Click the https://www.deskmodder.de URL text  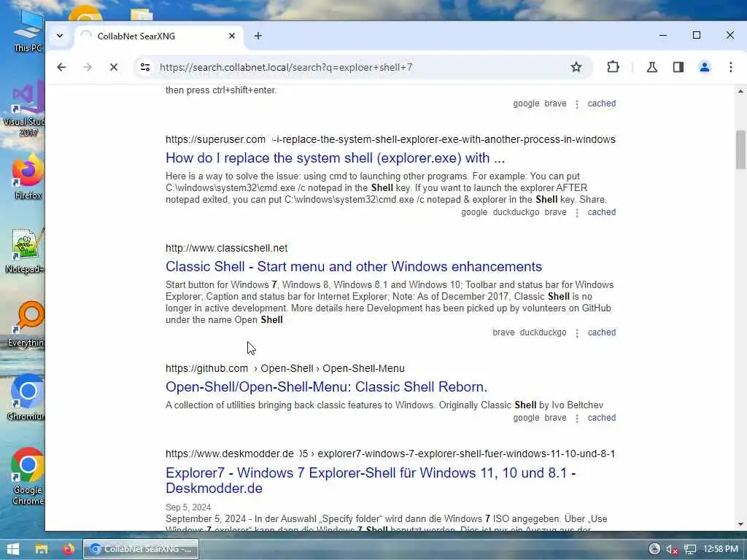(230, 454)
